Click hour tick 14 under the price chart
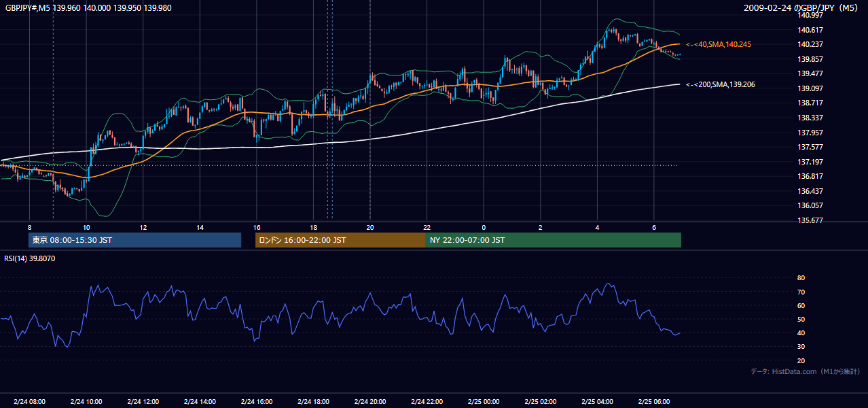 [x=200, y=228]
